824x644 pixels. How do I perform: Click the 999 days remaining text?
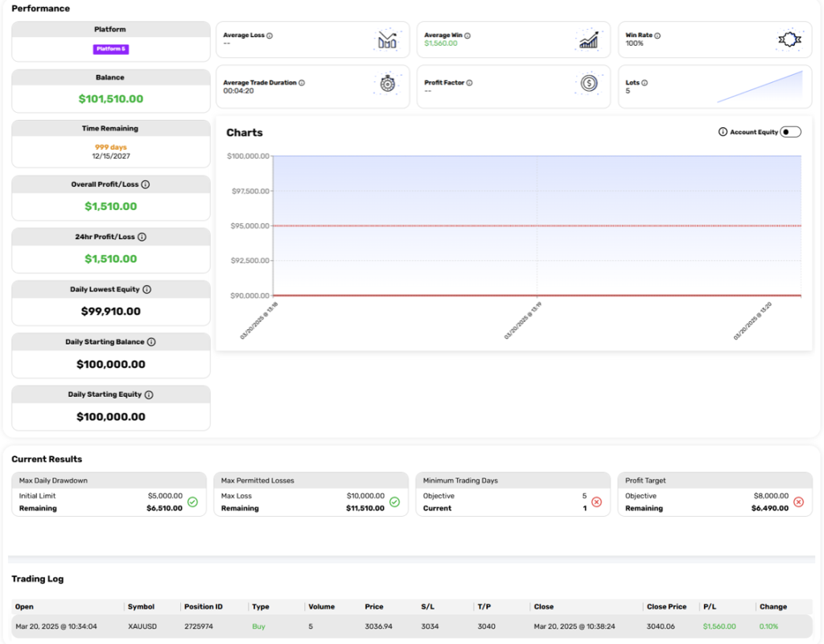pos(111,147)
